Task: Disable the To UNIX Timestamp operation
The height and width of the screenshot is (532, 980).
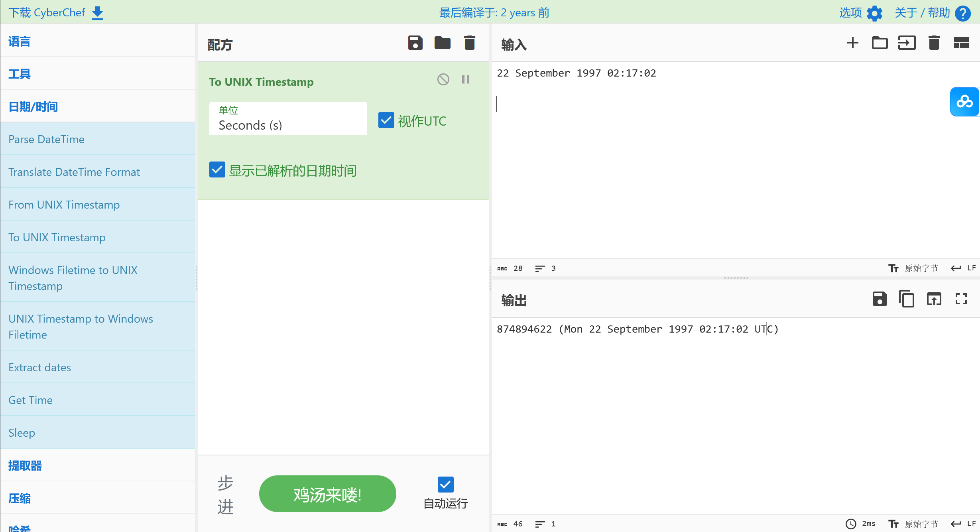Action: (443, 79)
